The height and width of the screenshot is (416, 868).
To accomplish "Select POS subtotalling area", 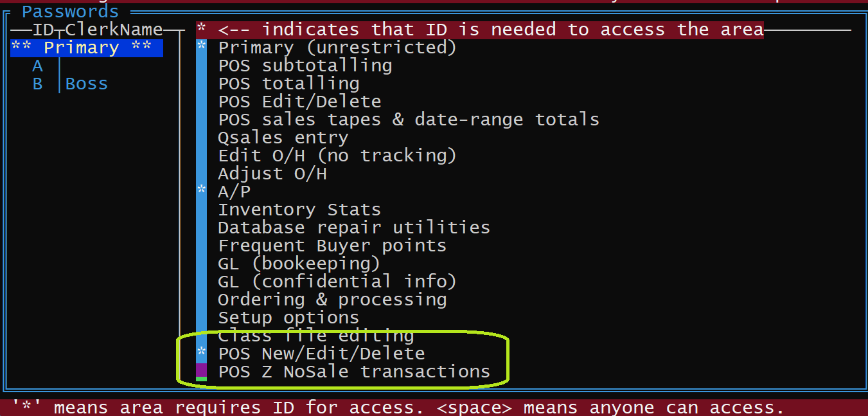I will click(305, 66).
